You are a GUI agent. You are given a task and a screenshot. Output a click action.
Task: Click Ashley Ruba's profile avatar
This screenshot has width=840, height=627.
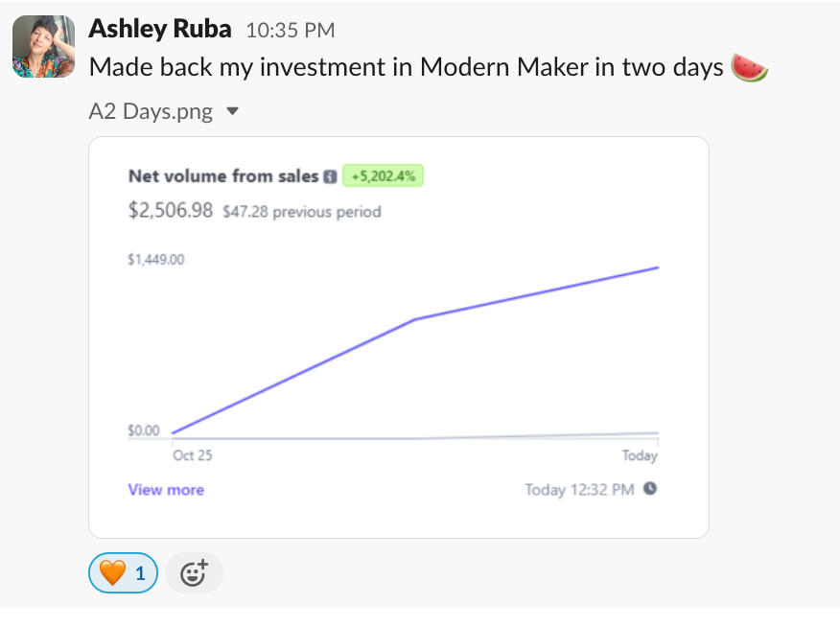(43, 46)
